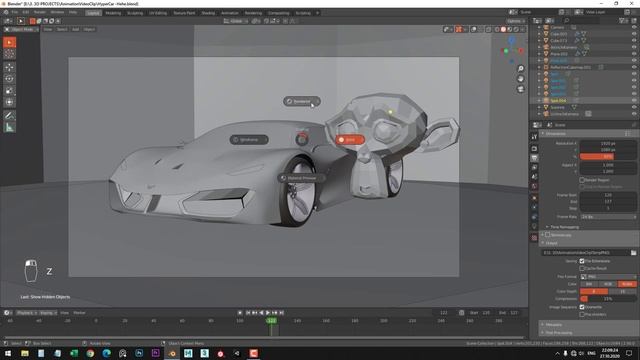640x360 pixels.
Task: Disable the Overwrite checkbox
Action: [582, 307]
